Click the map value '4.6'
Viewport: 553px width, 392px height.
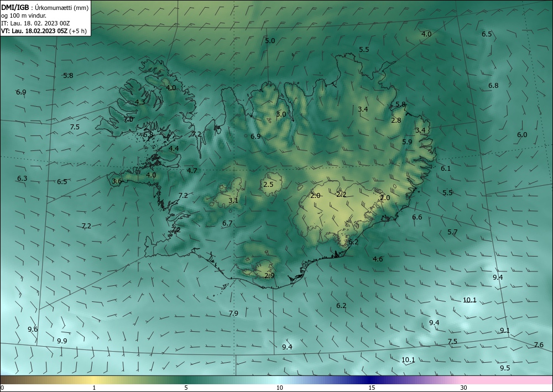click(x=378, y=259)
